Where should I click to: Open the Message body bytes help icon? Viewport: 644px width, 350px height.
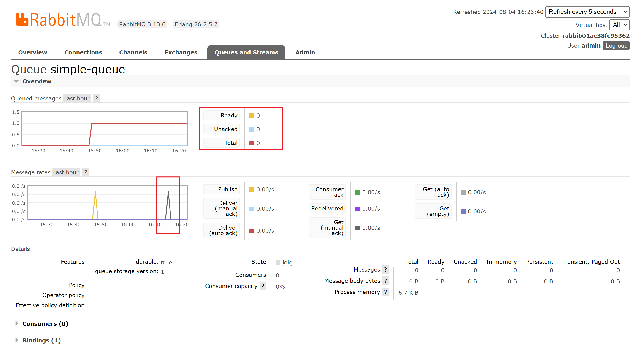pos(385,281)
